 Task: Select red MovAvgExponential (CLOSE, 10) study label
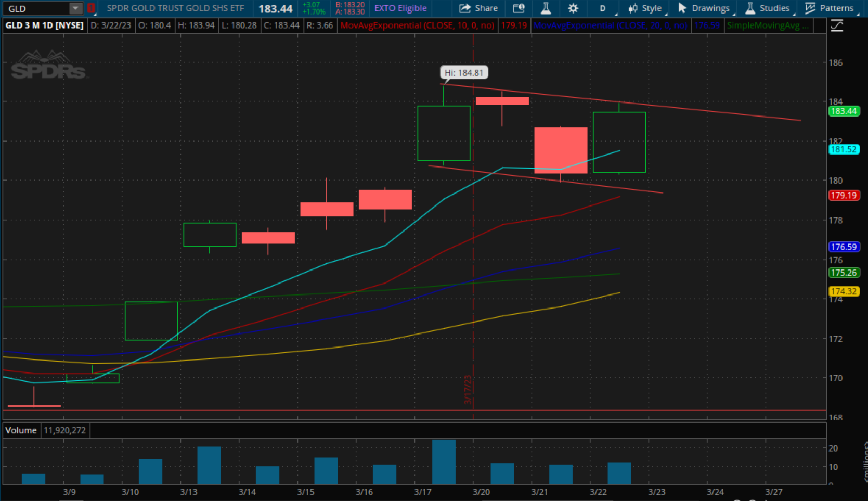417,25
